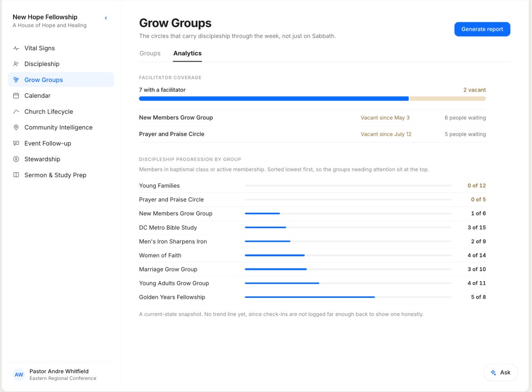Click the Marriage Grow Group row
Screen dimensions: 532x392
tap(312, 269)
